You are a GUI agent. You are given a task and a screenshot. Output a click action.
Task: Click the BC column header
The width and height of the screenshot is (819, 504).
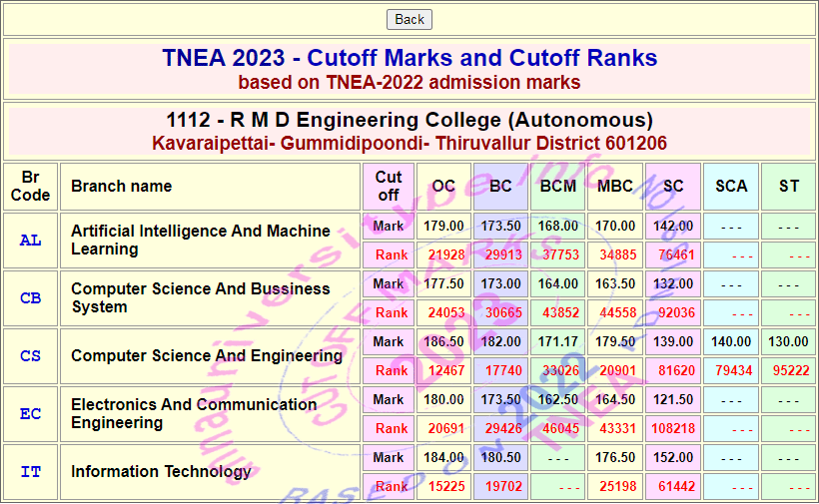pyautogui.click(x=500, y=187)
